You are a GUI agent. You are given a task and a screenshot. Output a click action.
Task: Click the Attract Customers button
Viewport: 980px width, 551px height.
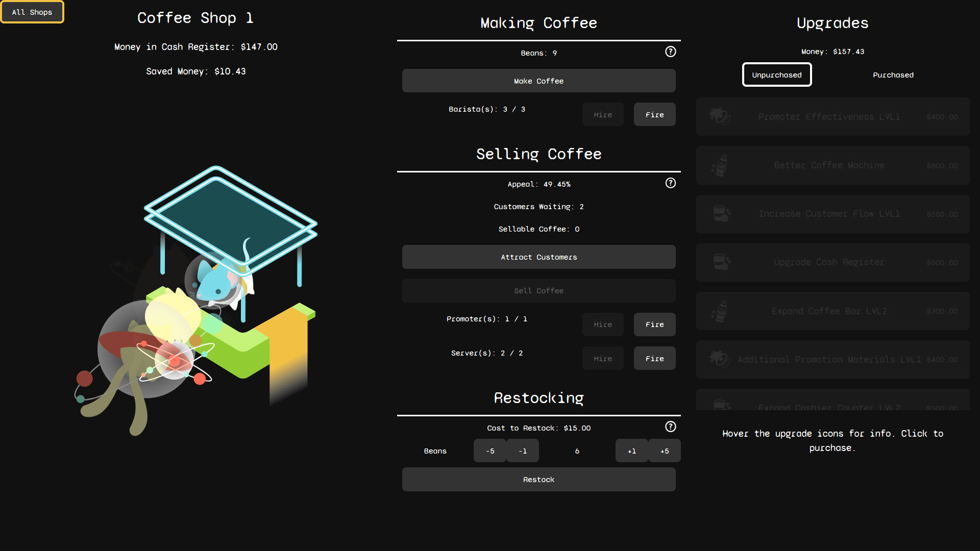click(x=538, y=257)
